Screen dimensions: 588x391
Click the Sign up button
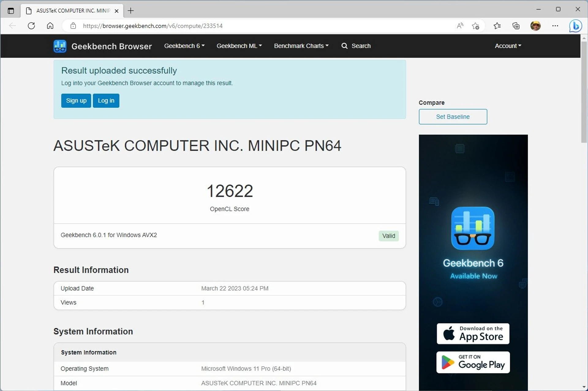(76, 101)
